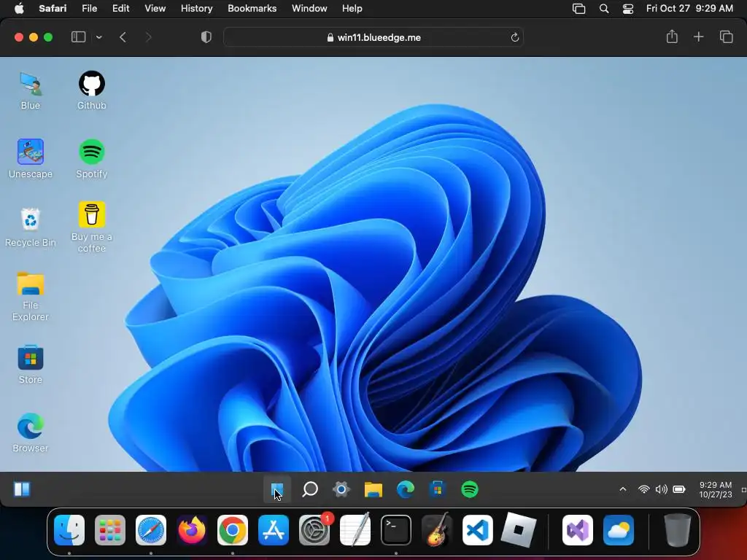Show hidden tray icons chevron
Screen dimensions: 747x560
click(x=623, y=489)
